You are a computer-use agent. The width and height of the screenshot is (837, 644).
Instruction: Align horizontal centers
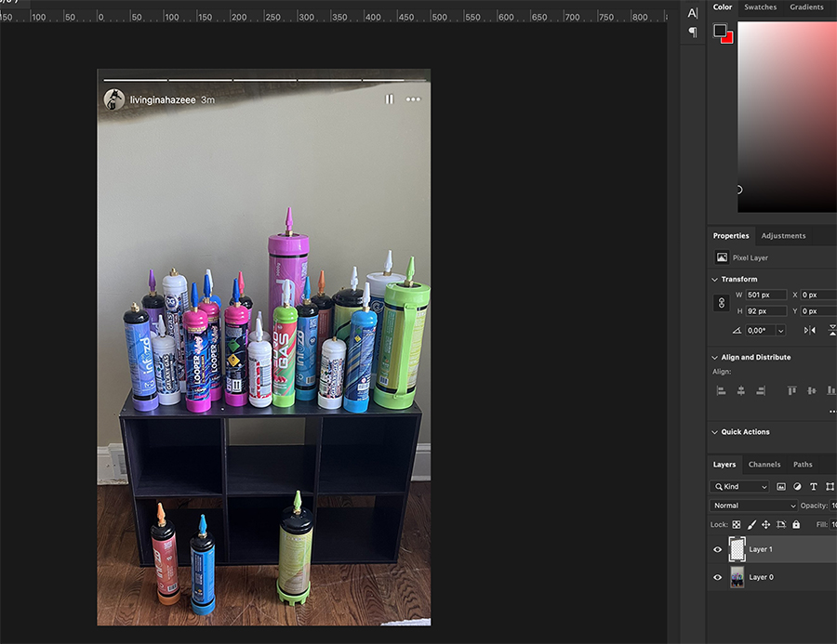741,390
